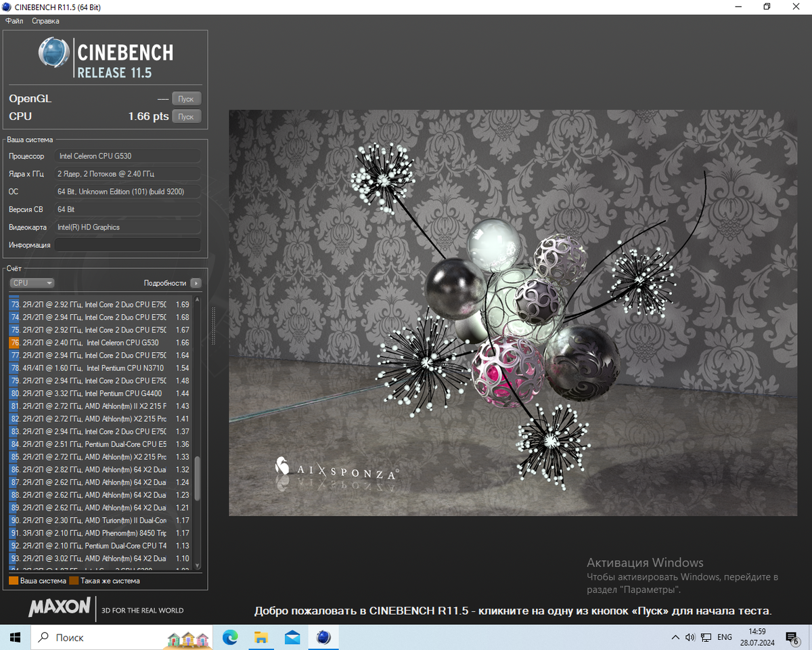Select highlighted rank 76 Intel Celeron G530 row
The width and height of the screenshot is (812, 650).
101,343
